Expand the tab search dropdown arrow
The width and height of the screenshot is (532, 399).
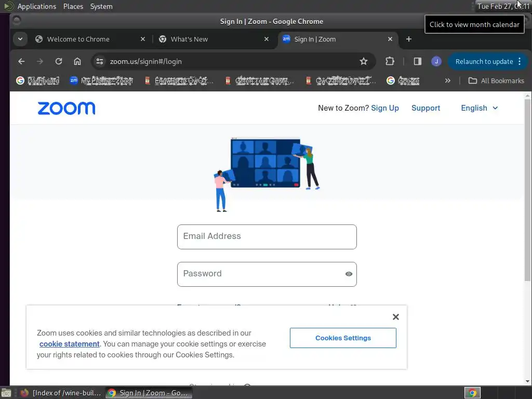tap(20, 39)
